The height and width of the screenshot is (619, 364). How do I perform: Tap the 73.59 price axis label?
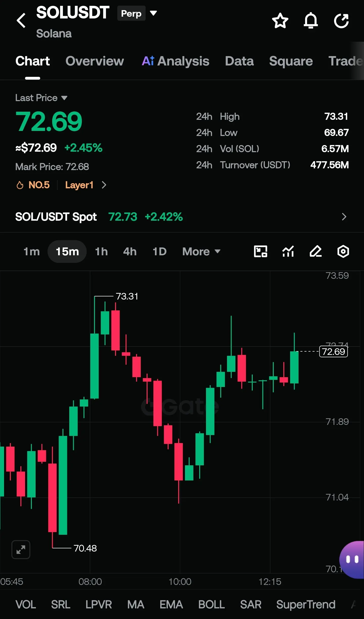337,276
